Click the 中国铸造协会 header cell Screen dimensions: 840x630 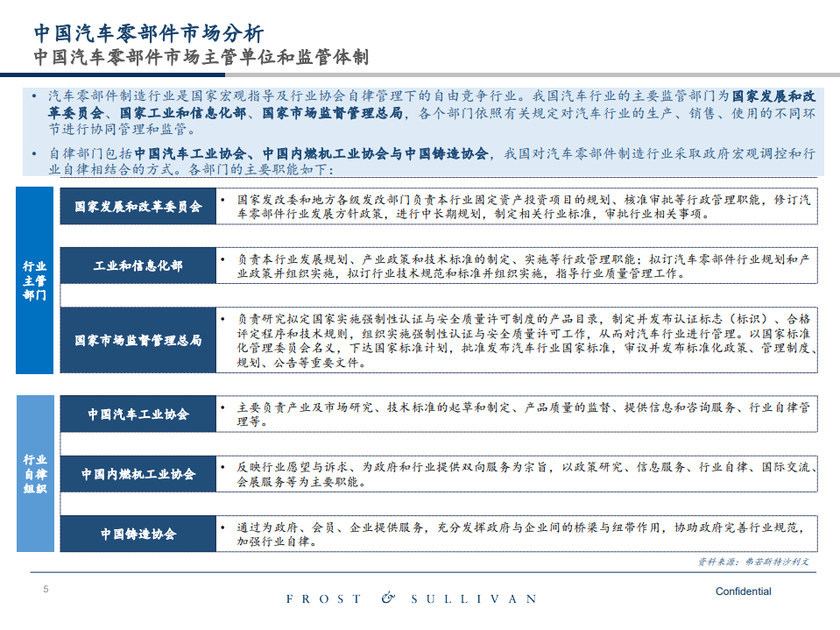pos(137,534)
